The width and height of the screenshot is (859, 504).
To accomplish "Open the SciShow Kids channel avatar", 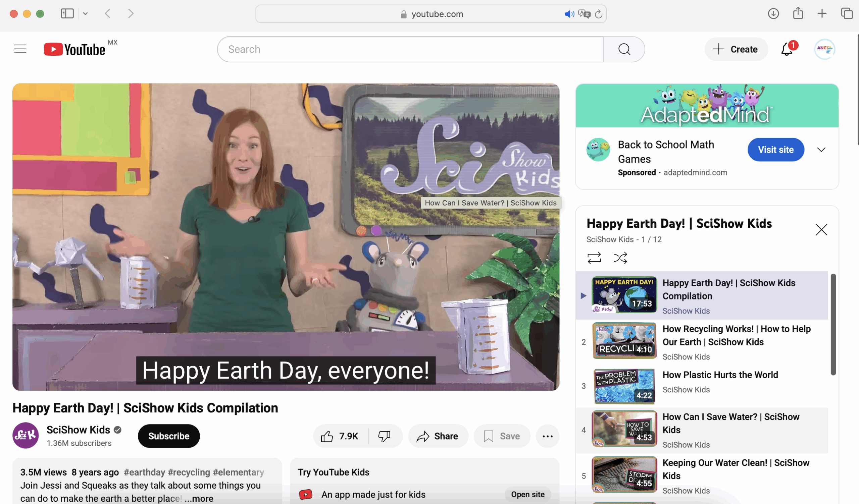I will (x=26, y=436).
